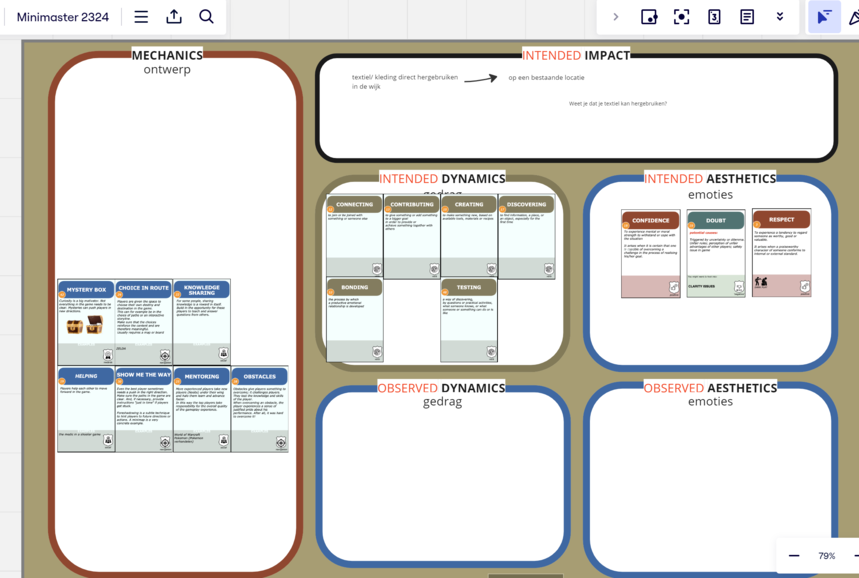Image resolution: width=859 pixels, height=578 pixels.
Task: Open the main hamburger menu
Action: coord(141,17)
